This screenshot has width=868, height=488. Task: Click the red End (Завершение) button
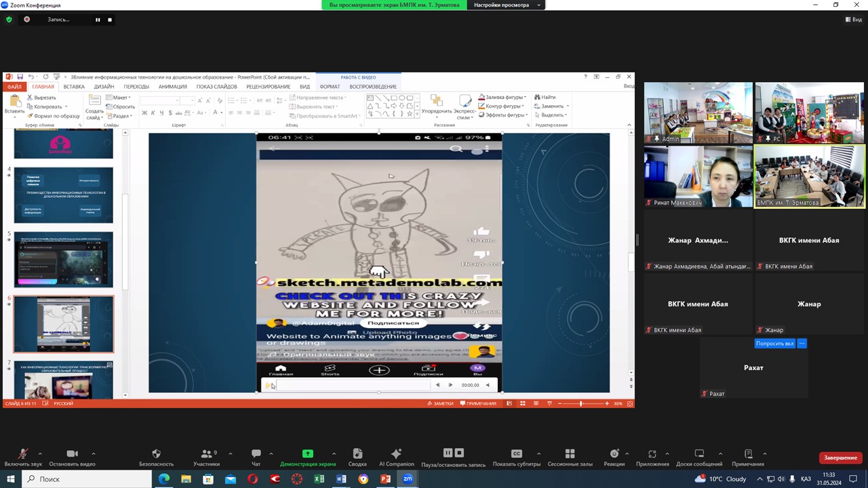pos(841,457)
